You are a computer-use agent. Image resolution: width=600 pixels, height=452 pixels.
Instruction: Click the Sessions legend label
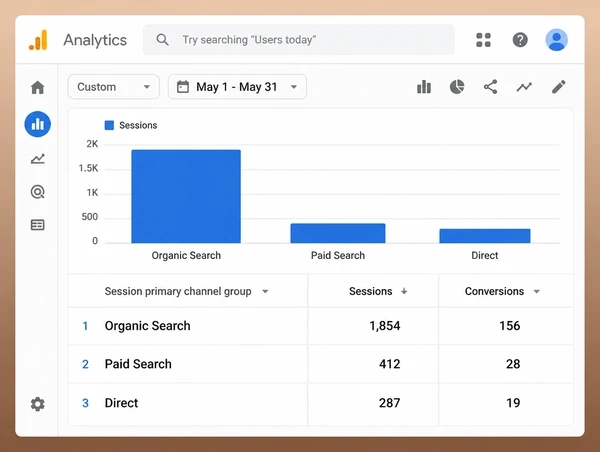tap(138, 125)
